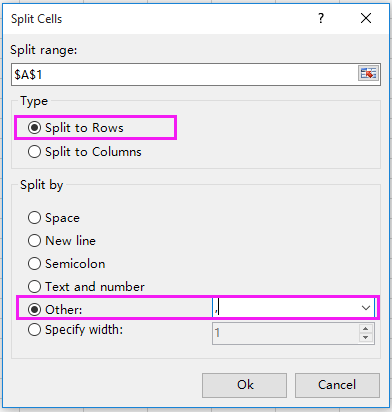Click inside the Other delimiter text box
This screenshot has width=392, height=412.
pos(286,308)
